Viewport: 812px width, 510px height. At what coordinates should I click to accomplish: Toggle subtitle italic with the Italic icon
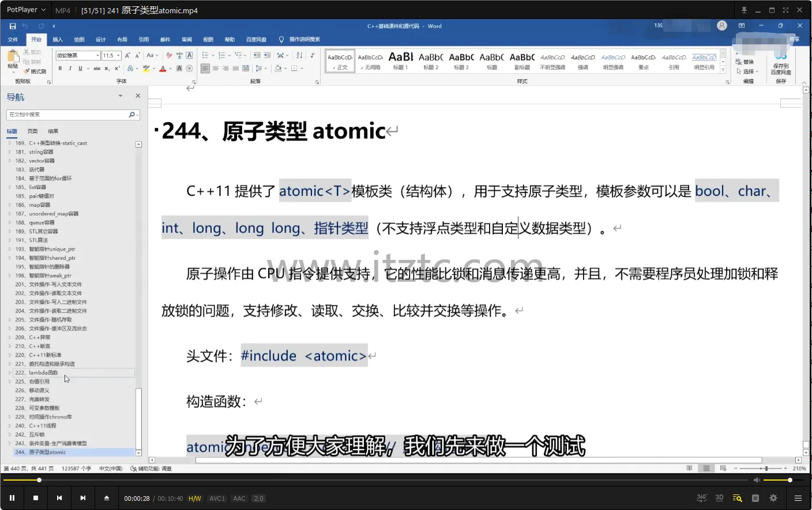[70, 68]
